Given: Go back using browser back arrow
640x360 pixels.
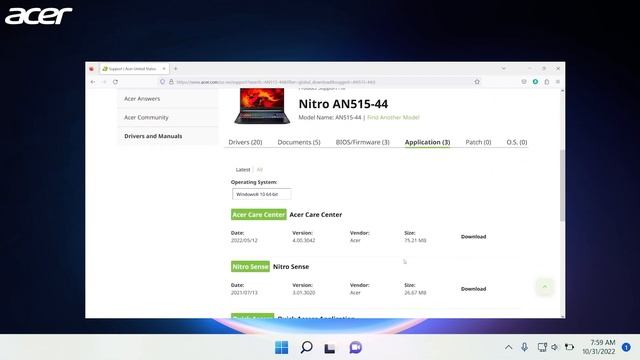Looking at the screenshot, I should pos(93,82).
